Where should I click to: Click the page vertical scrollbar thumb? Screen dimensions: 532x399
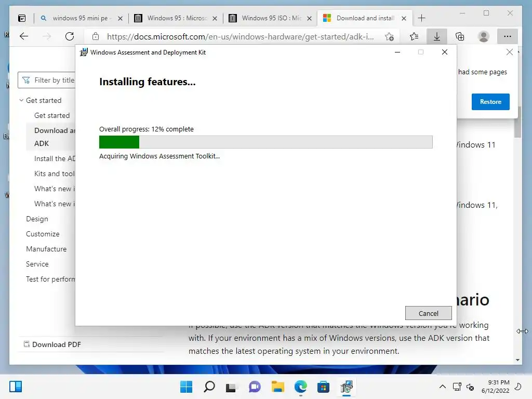517,122
